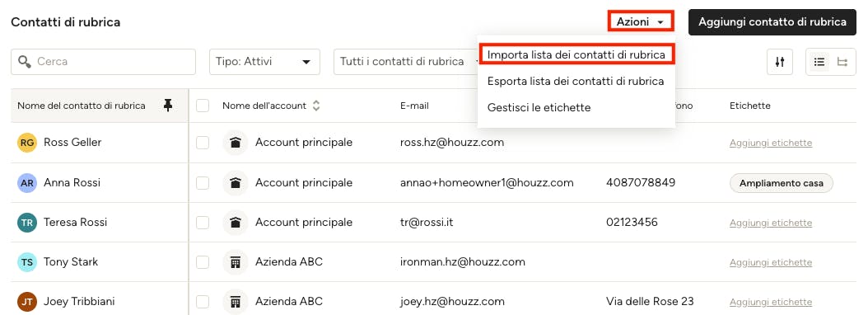This screenshot has height=315, width=868.
Task: Click phone number 02123456
Action: click(632, 223)
